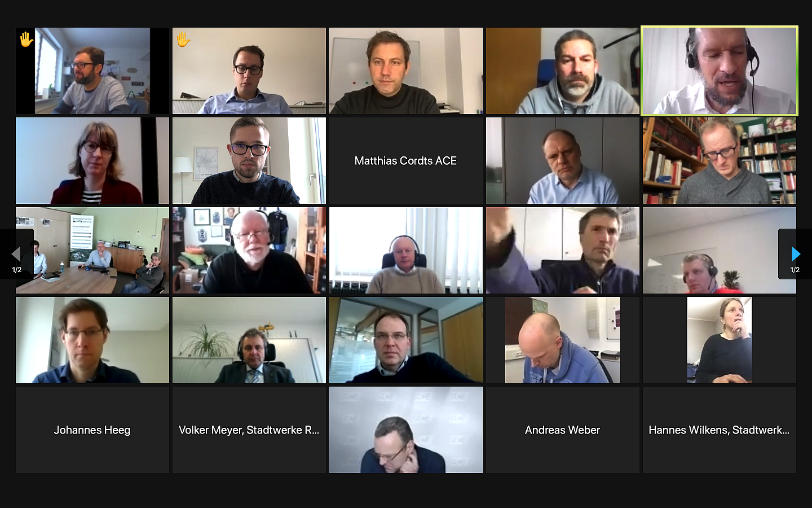The image size is (812, 508).
Task: Select video of bald man in blue hoodie
Action: click(x=563, y=340)
